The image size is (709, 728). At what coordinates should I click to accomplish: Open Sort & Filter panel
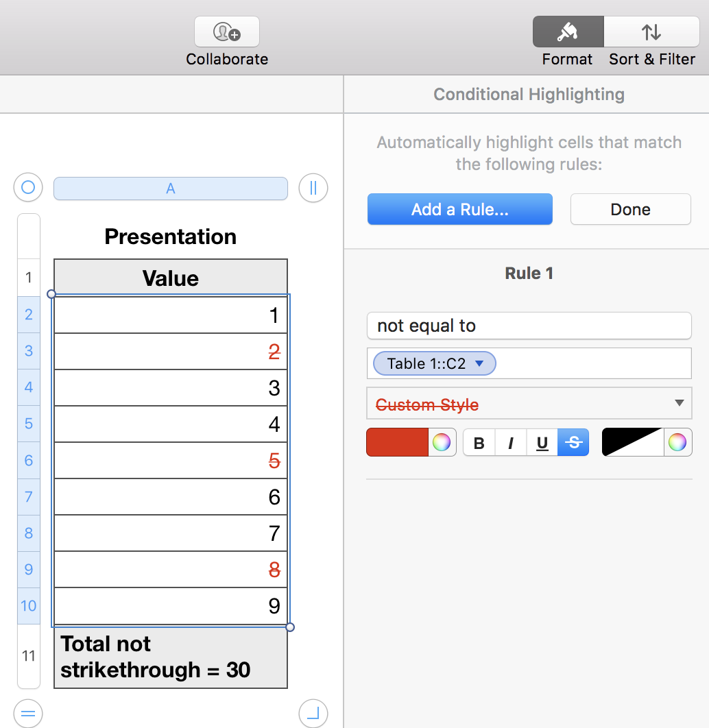[651, 32]
